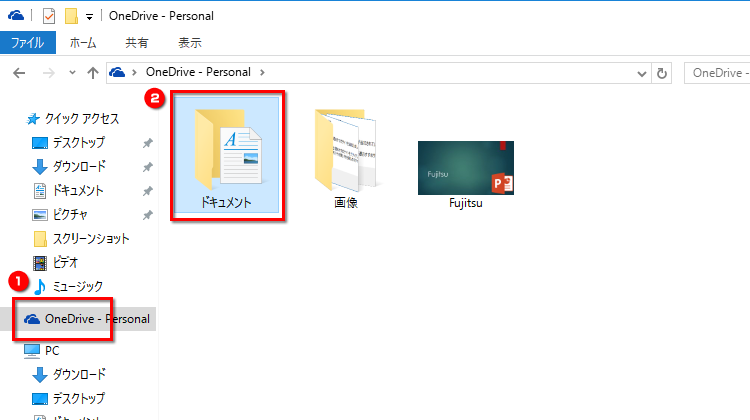The width and height of the screenshot is (750, 420).
Task: Select pinned ドキュメント in navigation pane
Action: click(x=78, y=190)
